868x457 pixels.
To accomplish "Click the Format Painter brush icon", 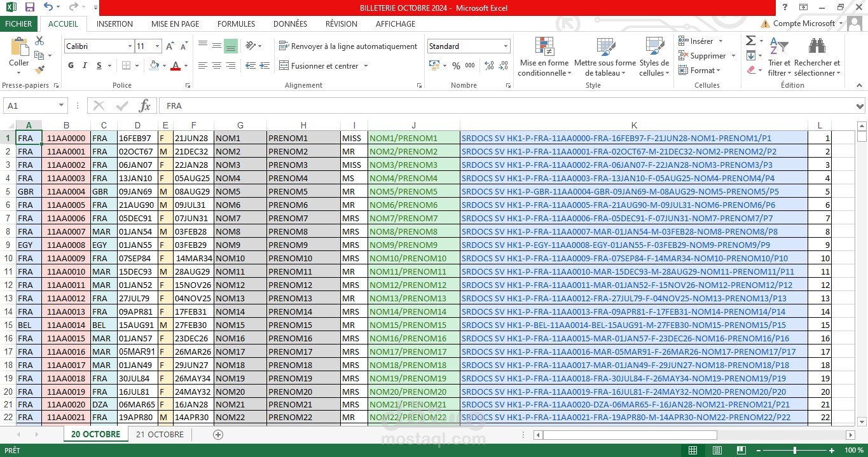I will point(39,69).
